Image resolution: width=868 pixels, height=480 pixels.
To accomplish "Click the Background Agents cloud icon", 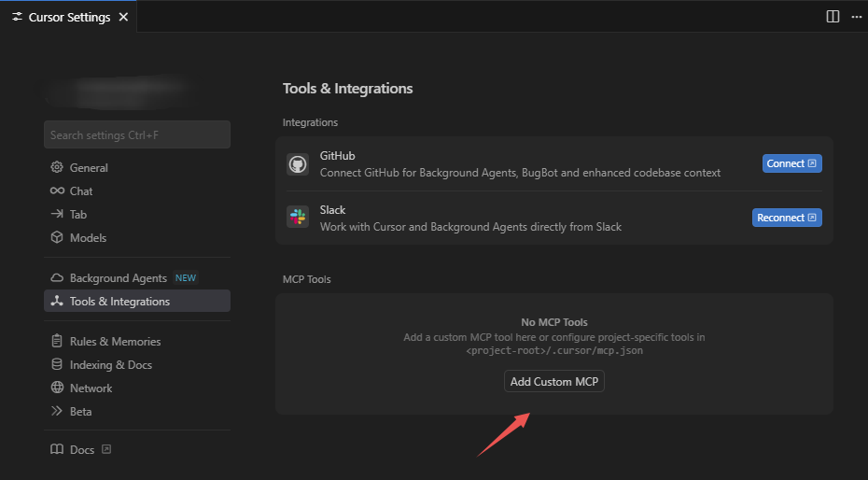I will point(56,277).
